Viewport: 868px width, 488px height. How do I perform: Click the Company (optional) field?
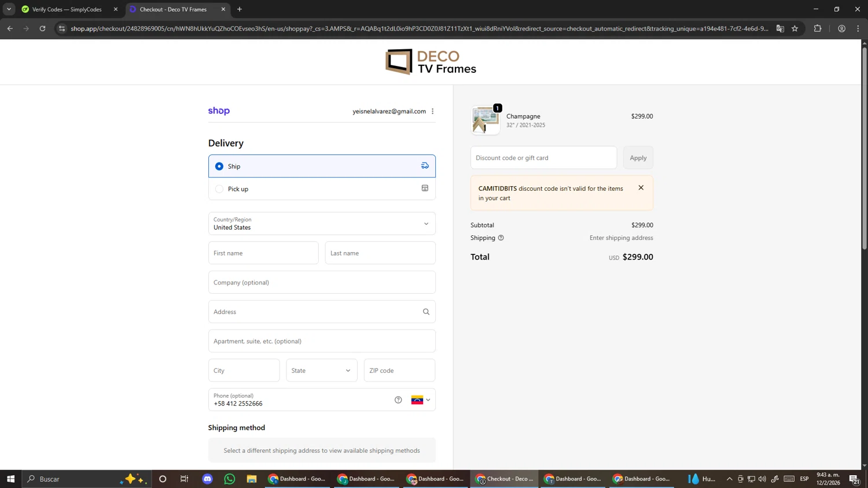[322, 283]
